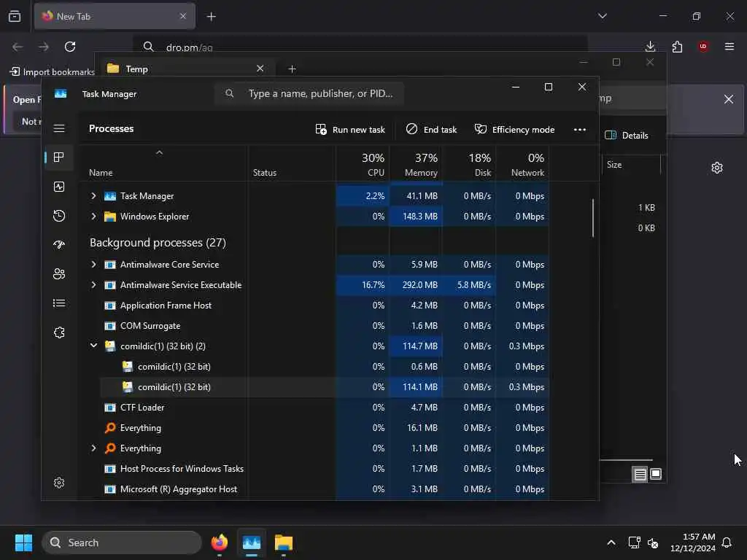Open Firefox application hamburger menu

[729, 47]
